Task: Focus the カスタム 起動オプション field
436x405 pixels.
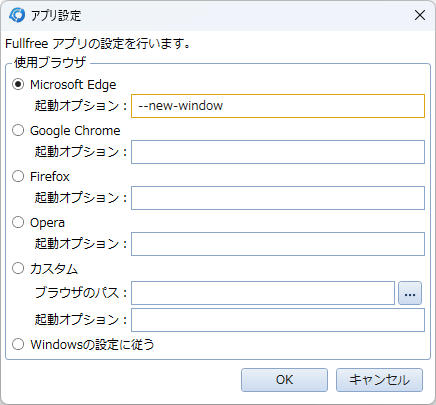Action: click(278, 320)
